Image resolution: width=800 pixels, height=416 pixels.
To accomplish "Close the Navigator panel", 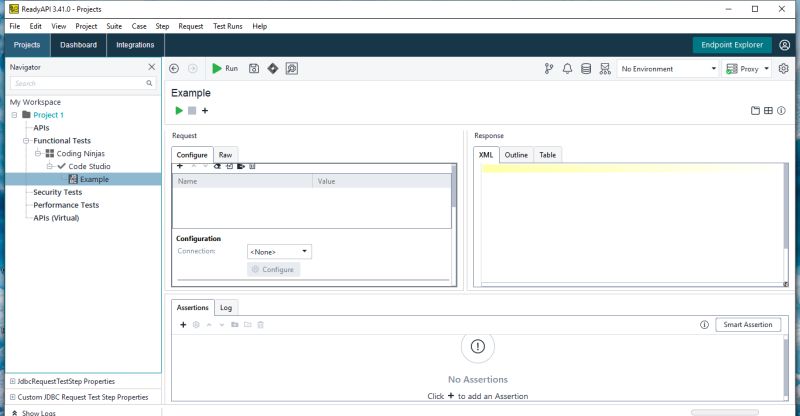I will coord(152,67).
